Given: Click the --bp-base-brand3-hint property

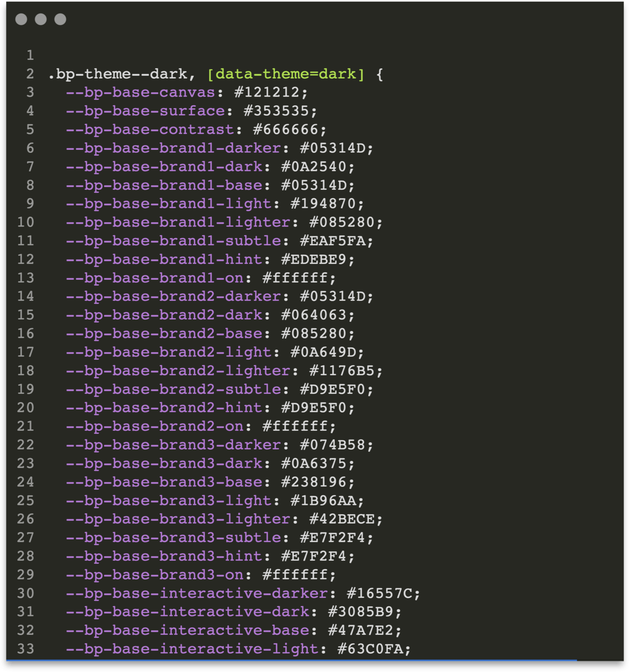Looking at the screenshot, I should coord(164,556).
